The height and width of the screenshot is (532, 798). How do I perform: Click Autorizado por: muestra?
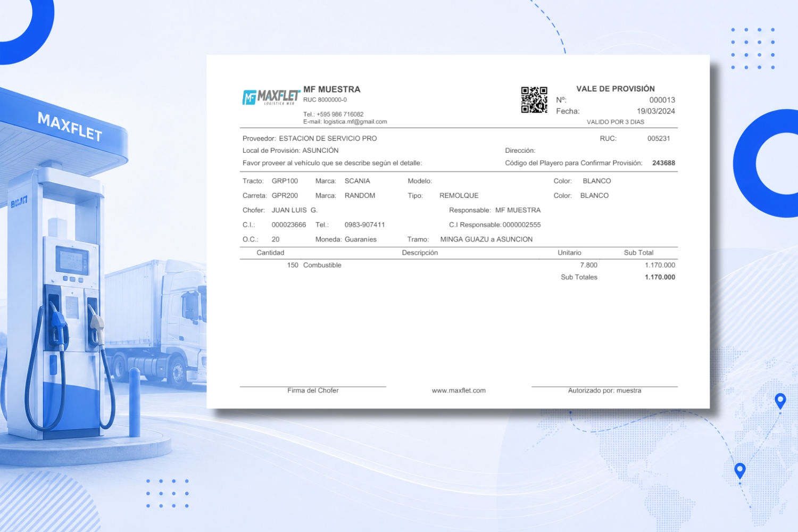pos(604,390)
